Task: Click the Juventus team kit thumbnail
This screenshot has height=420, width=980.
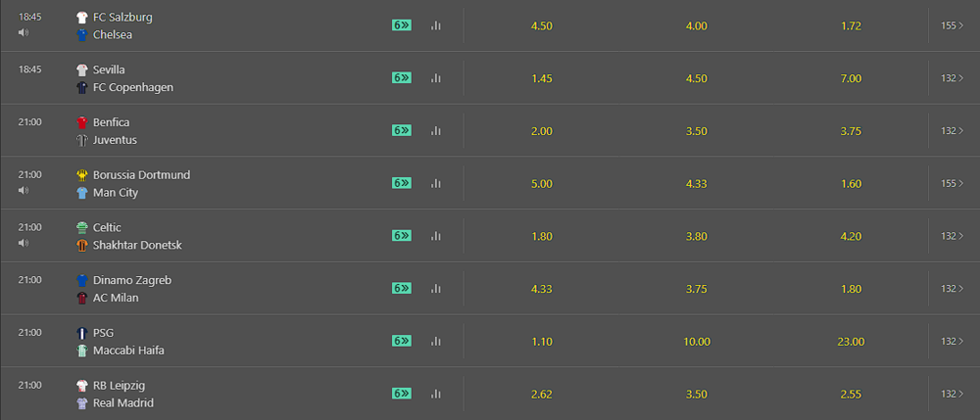Action: [82, 140]
